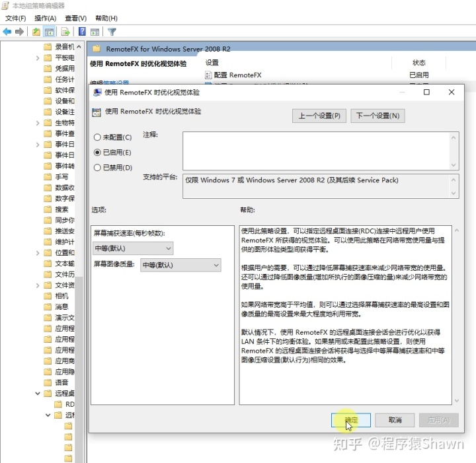Click the RemoteFX for Windows Server 2008 R2 folder icon
Screen dimensions: 476x463
97,48
